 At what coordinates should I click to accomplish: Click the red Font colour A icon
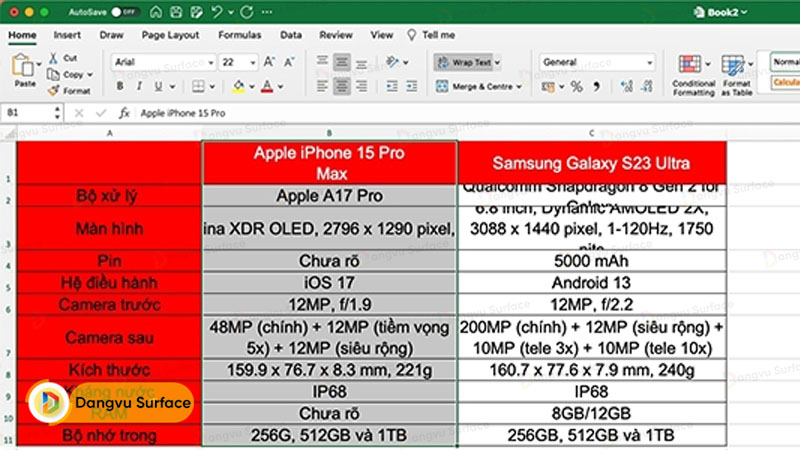tap(267, 86)
